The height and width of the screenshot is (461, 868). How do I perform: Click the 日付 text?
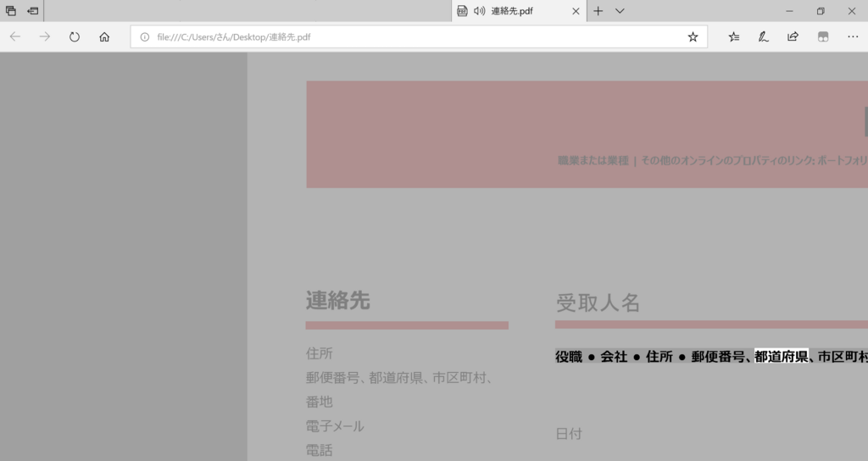click(569, 434)
